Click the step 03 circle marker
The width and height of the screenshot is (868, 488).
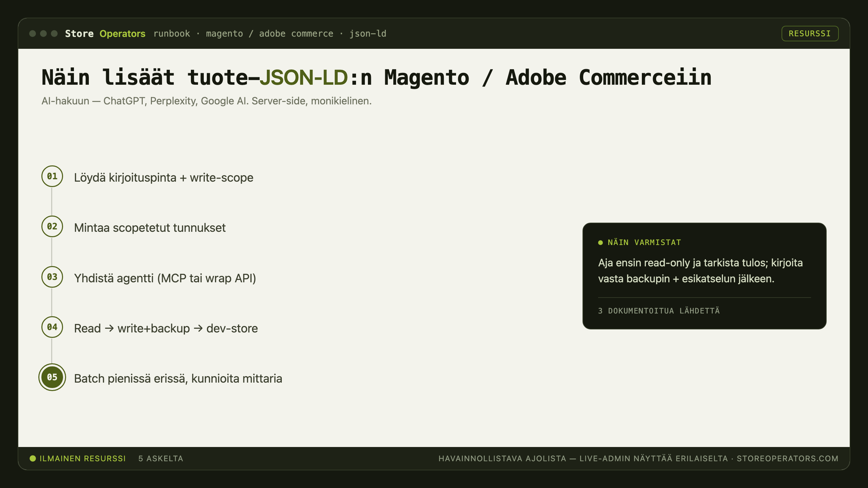pos(52,277)
